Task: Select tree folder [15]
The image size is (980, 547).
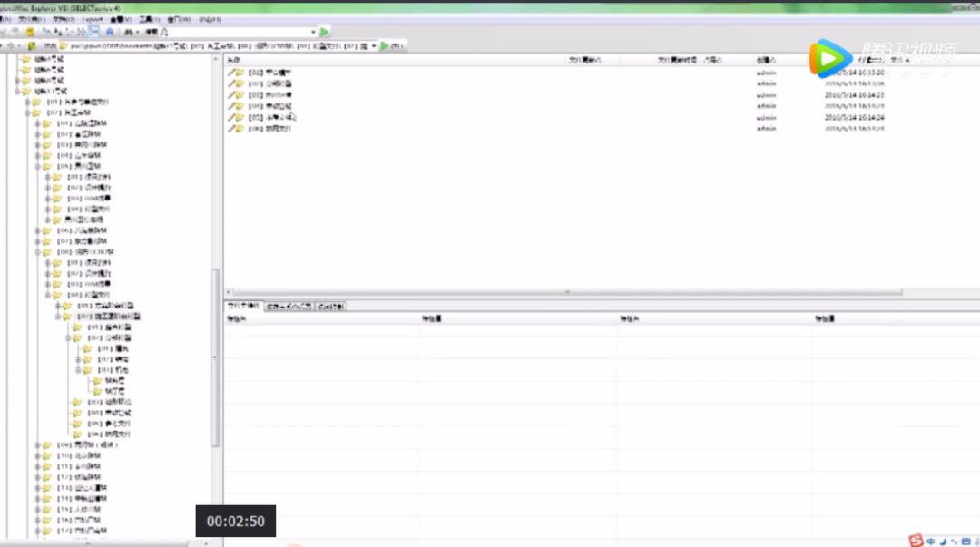Action: point(79,509)
